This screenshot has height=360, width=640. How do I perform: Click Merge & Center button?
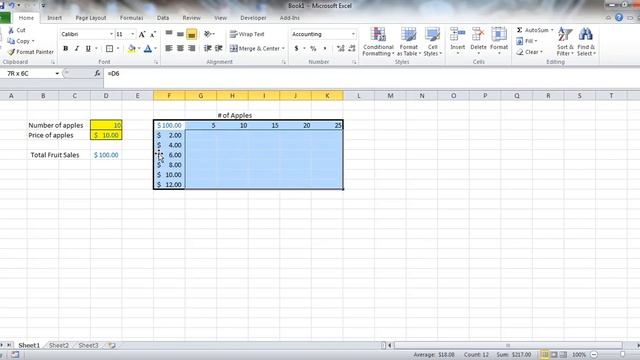tap(254, 49)
